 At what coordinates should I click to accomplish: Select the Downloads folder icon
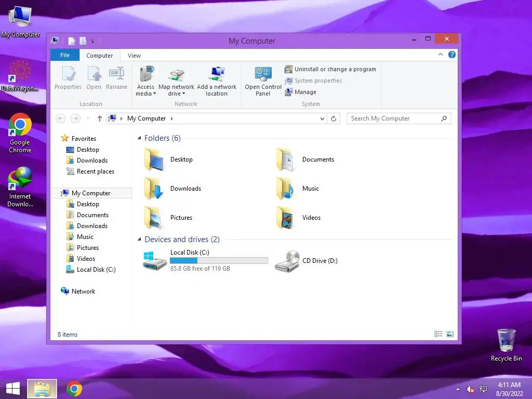(154, 189)
